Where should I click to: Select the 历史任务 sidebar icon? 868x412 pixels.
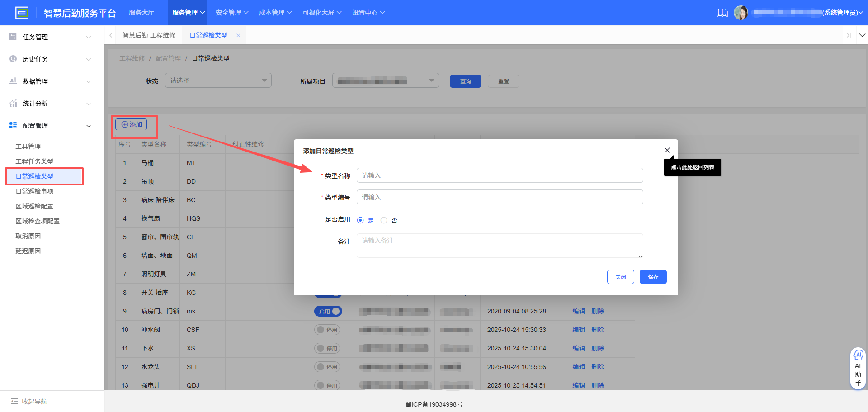tap(13, 59)
